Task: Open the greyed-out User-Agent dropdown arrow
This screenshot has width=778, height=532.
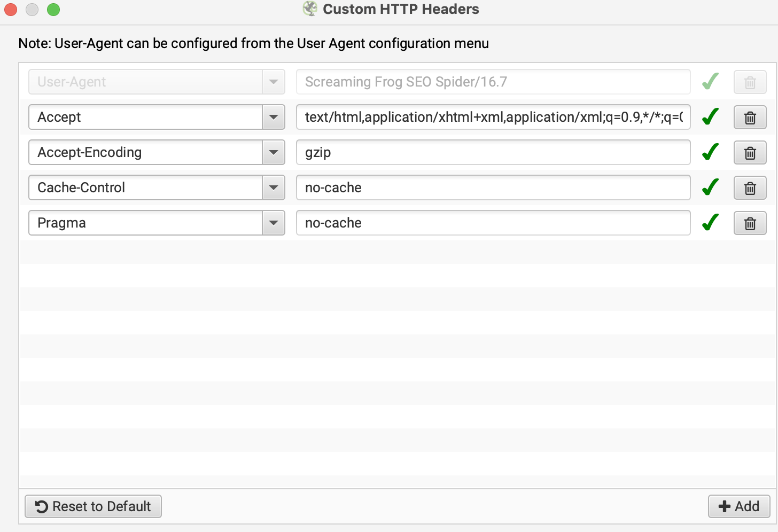Action: click(274, 82)
